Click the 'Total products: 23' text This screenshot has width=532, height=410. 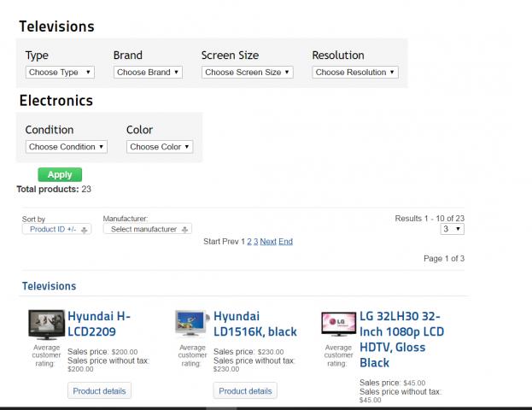click(54, 190)
